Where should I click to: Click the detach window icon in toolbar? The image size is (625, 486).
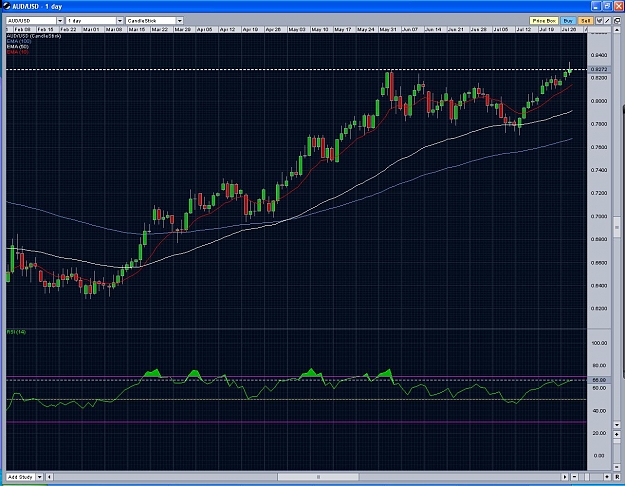coord(617,21)
